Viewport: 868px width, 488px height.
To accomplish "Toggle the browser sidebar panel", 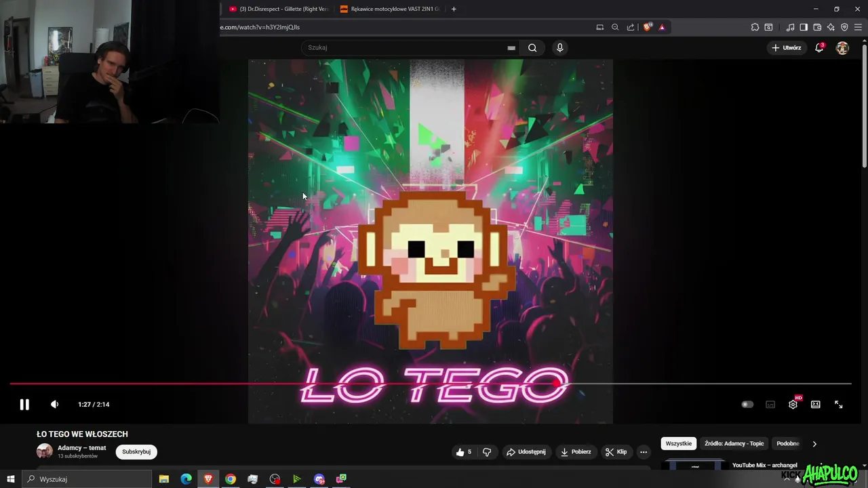I will pos(804,27).
